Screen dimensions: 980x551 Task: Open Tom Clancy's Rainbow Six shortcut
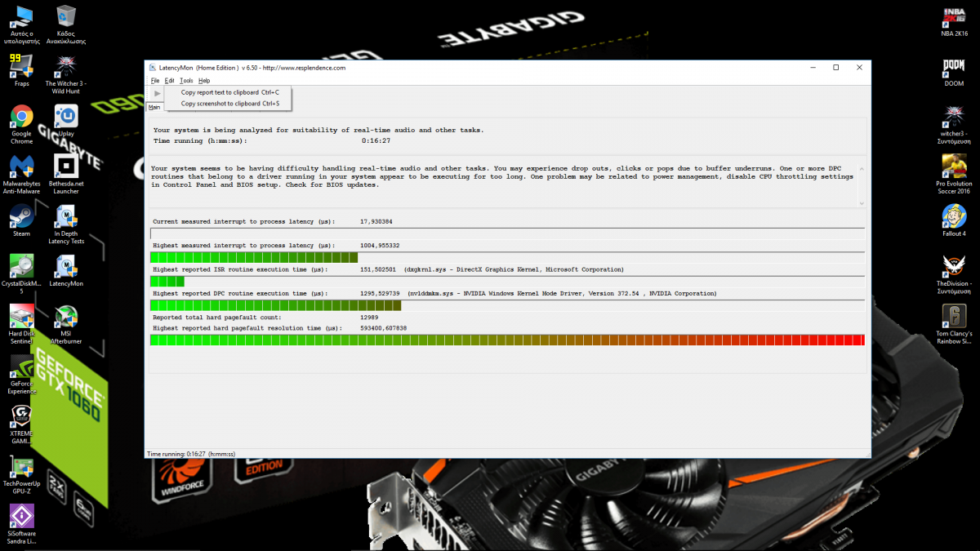954,325
